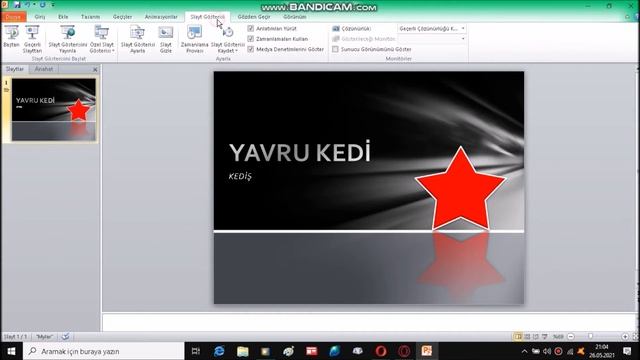The height and width of the screenshot is (360, 640).
Task: Open Internet Explorer from taskbar
Action: point(219,351)
